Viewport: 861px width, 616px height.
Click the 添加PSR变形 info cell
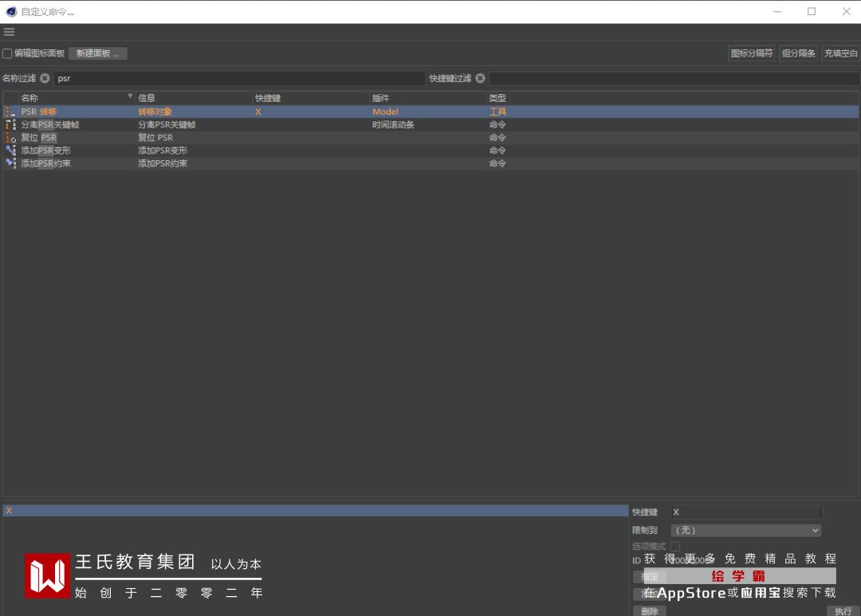click(163, 151)
